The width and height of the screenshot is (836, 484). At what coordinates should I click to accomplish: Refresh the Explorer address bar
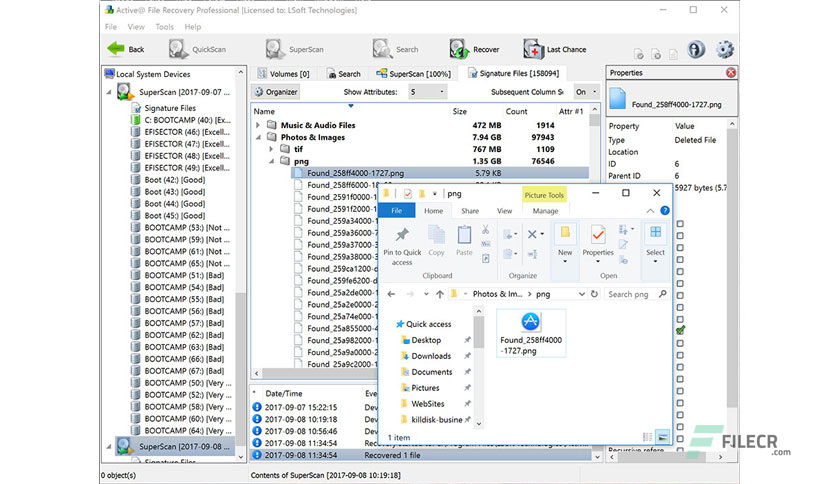click(x=594, y=294)
